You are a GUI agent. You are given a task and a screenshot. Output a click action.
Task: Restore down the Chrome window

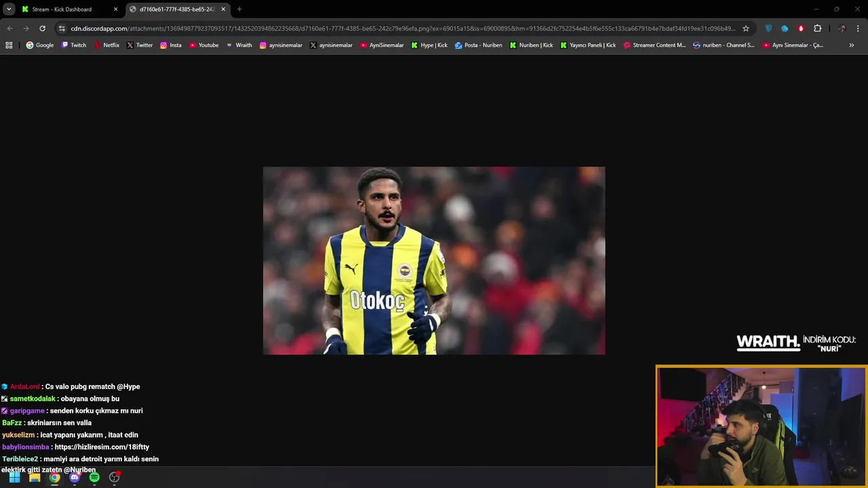click(837, 9)
